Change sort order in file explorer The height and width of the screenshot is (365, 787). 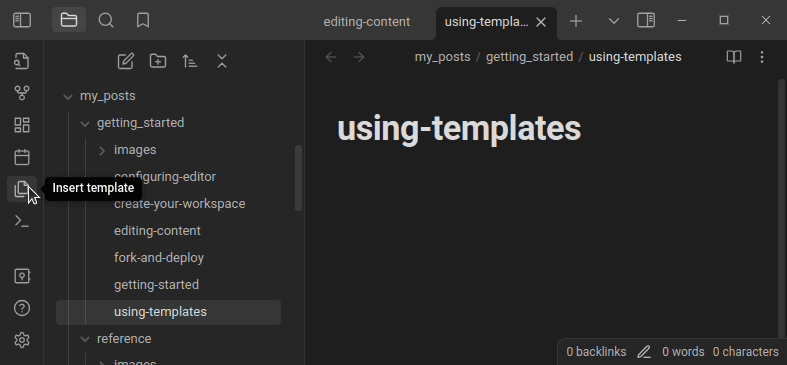click(x=190, y=61)
